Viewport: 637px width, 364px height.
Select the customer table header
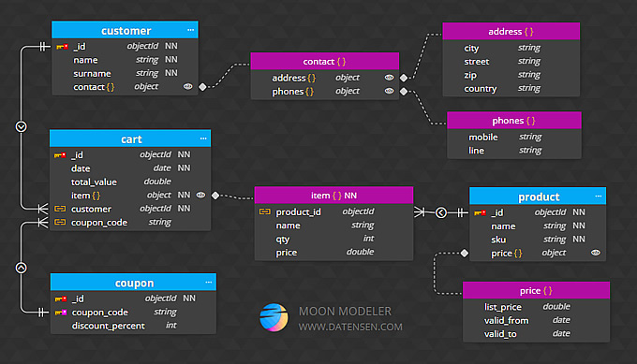(126, 30)
